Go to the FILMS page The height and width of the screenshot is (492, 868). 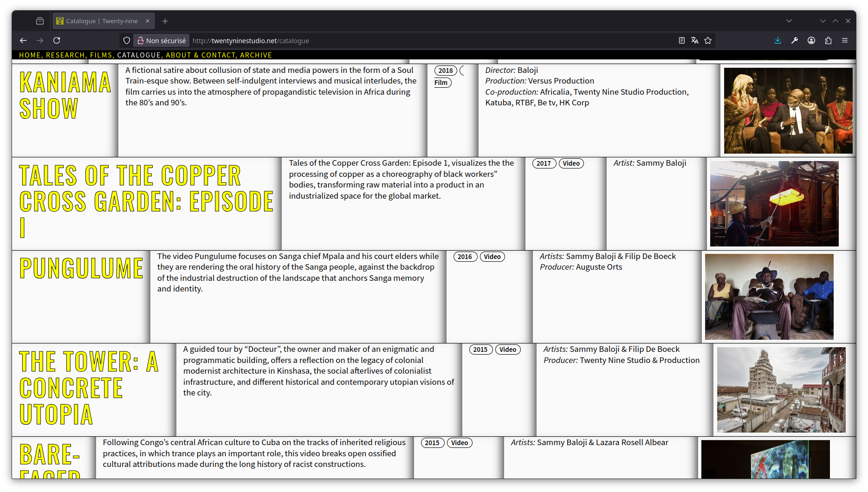pyautogui.click(x=101, y=55)
